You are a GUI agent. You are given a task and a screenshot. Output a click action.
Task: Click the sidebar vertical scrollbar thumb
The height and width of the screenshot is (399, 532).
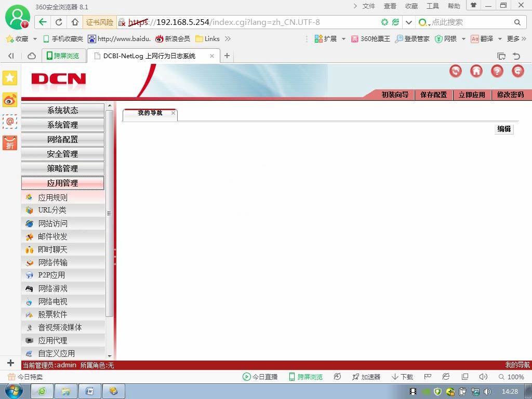coord(109,214)
